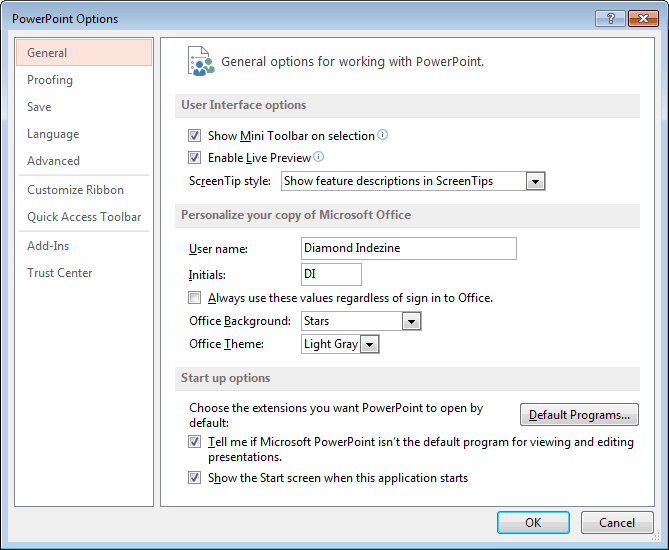
Task: Uncheck Show the Start screen option
Action: (195, 478)
